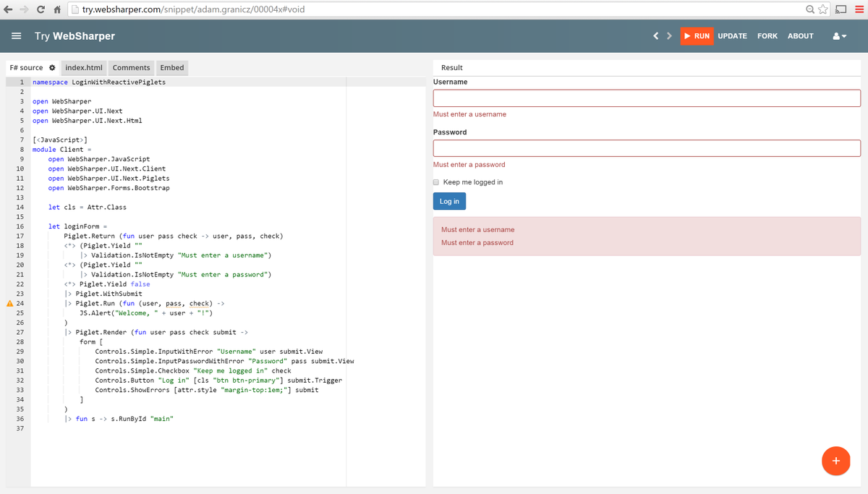Click 'open WebSharper.Forms.Bootstrap' line

109,188
